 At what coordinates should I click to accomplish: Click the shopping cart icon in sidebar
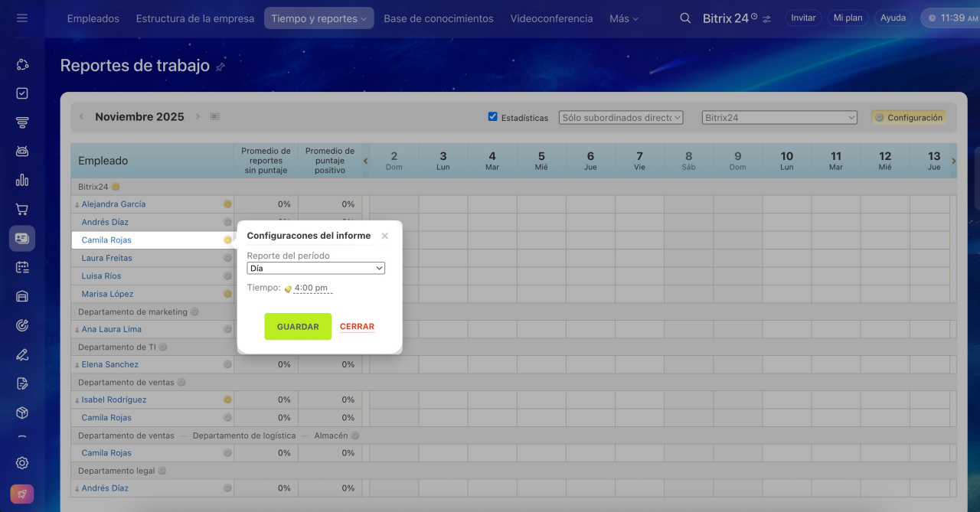tap(22, 210)
